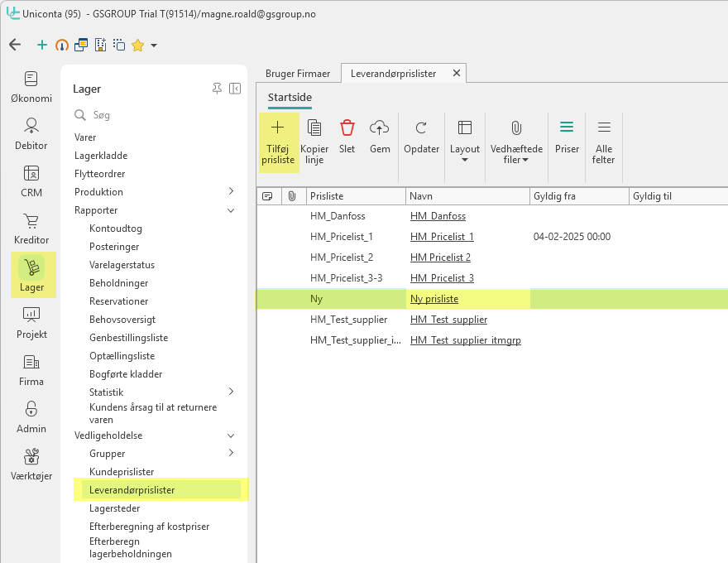This screenshot has width=728, height=563.
Task: Pin the Lager menu panel
Action: (x=217, y=89)
